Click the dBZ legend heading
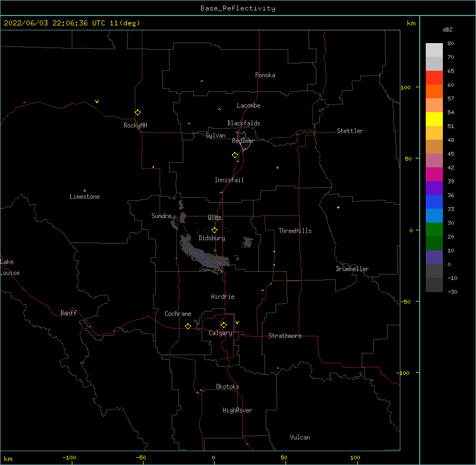476x465 pixels. tap(447, 30)
